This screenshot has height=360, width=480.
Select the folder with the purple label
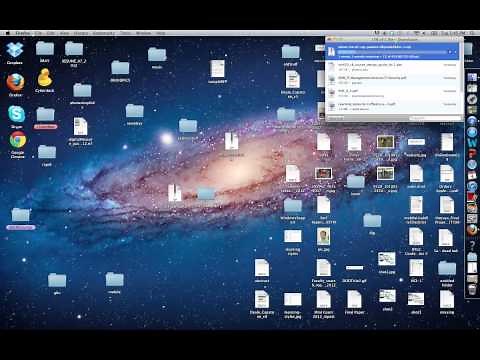coord(21,215)
